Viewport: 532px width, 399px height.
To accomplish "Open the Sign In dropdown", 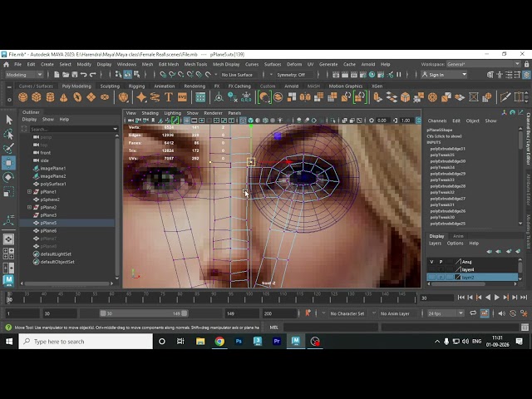I will 445,75.
